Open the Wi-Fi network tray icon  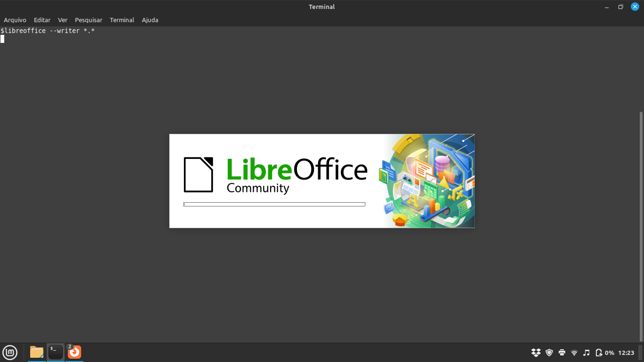point(574,353)
